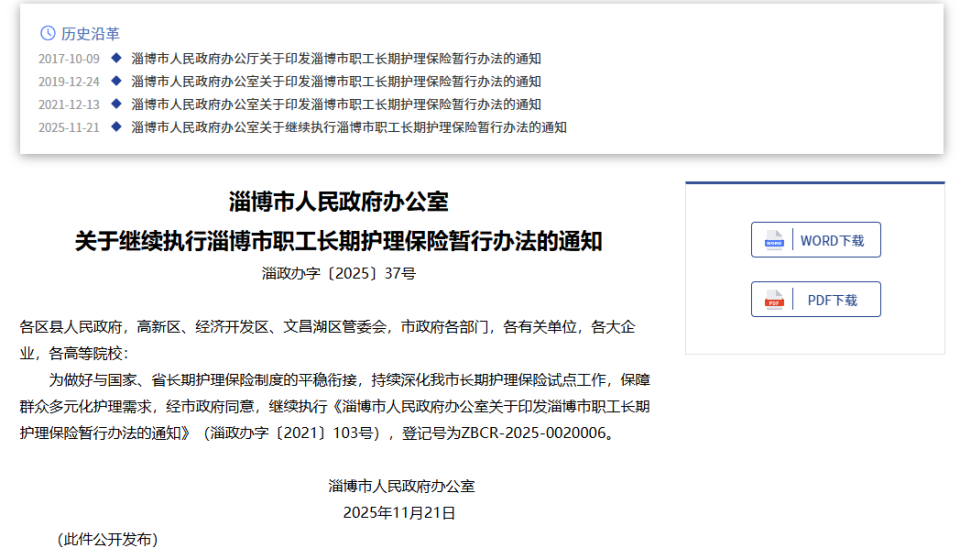Click the signing date 2025年11月21日

click(x=399, y=513)
